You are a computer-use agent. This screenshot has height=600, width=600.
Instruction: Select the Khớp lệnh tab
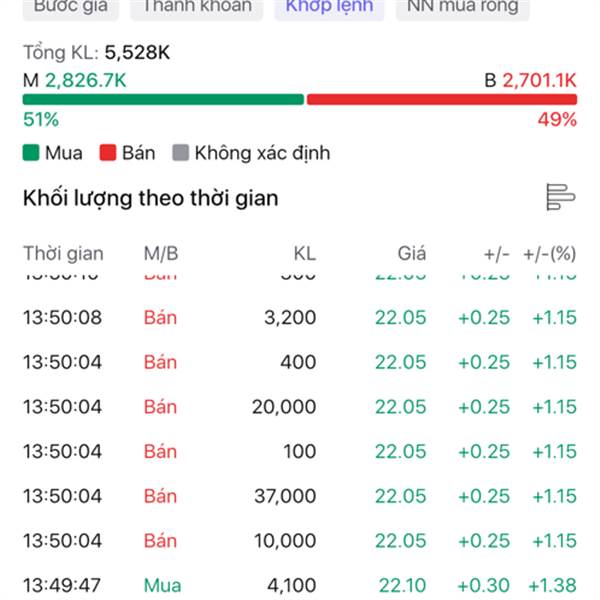329,7
